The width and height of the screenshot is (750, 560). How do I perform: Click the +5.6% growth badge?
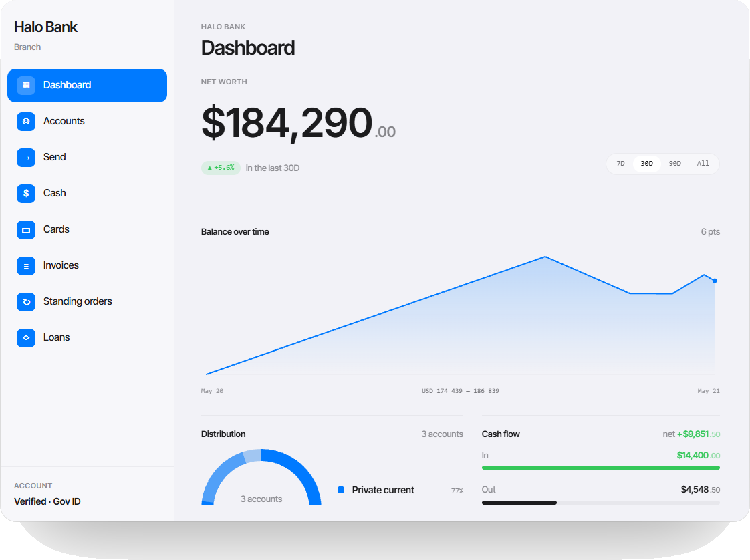(x=221, y=168)
